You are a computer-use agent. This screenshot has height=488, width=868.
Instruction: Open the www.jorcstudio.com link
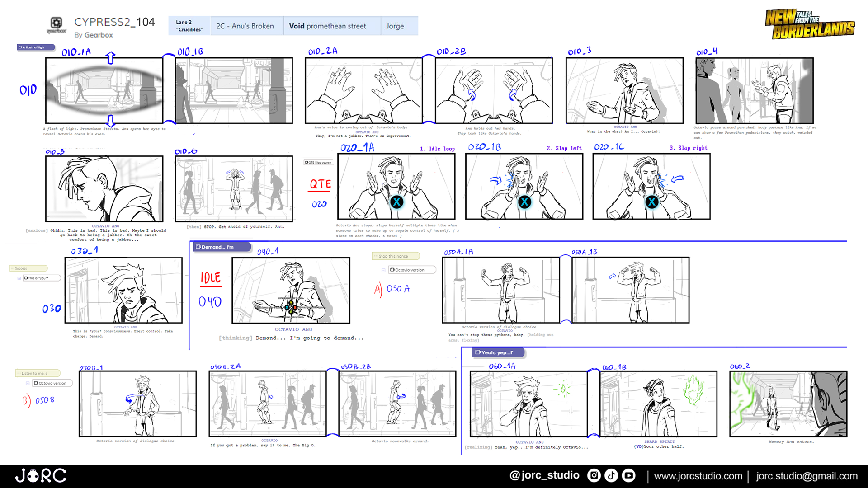coord(698,476)
